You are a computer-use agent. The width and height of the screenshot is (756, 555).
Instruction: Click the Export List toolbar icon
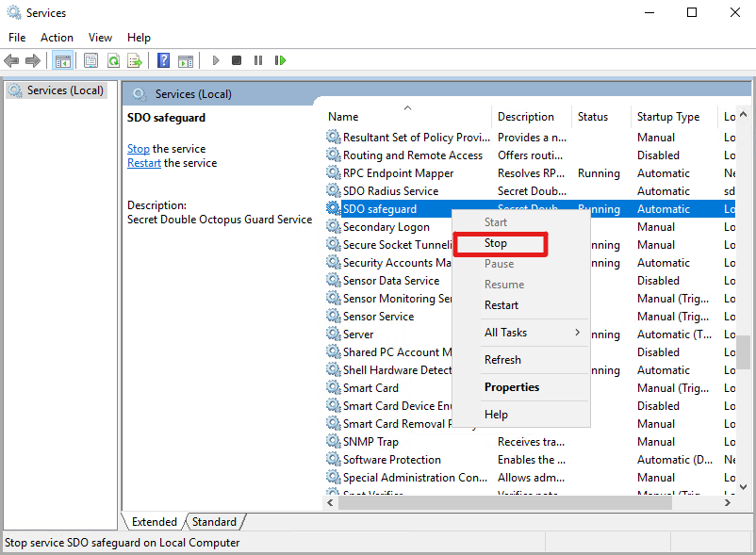point(135,60)
